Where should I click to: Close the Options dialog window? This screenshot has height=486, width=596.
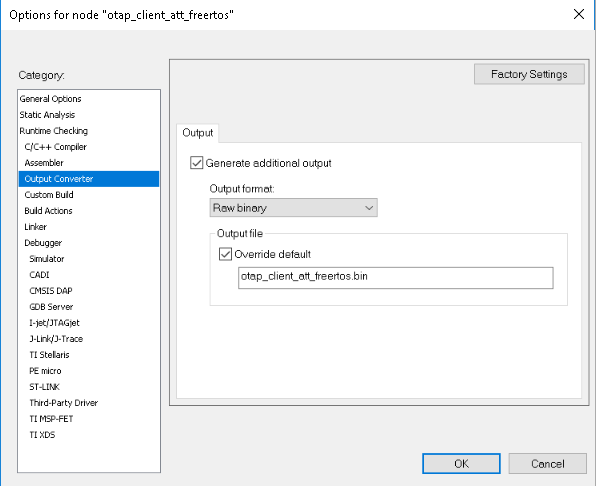pyautogui.click(x=579, y=14)
